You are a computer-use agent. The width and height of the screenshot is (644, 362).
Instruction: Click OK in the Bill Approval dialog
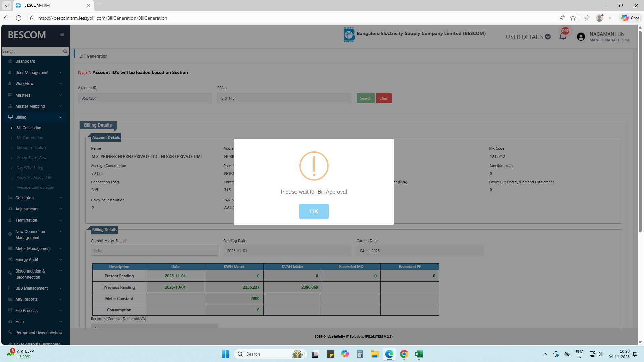pos(314,211)
